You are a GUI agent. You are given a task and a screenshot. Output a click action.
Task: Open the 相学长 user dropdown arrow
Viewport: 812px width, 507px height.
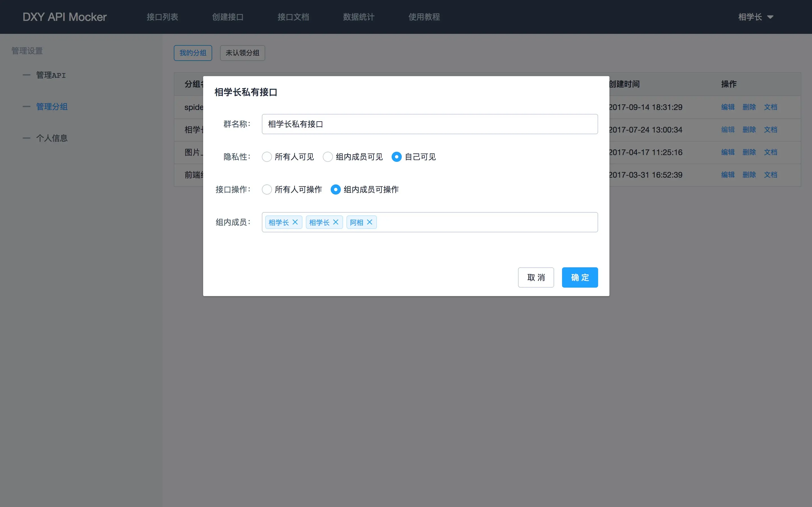point(771,17)
